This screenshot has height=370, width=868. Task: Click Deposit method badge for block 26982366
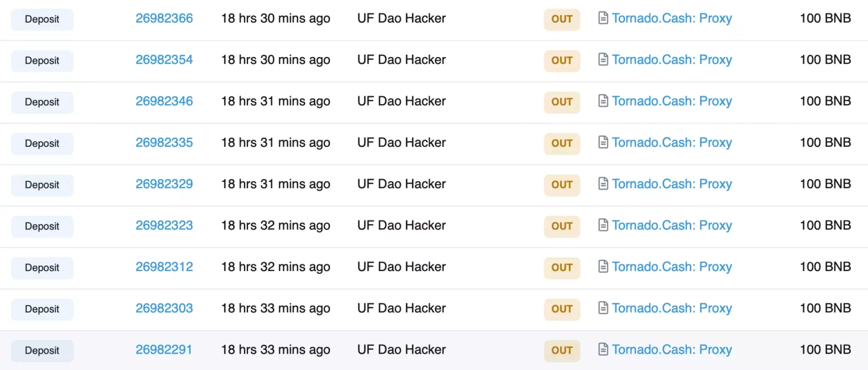(x=42, y=19)
